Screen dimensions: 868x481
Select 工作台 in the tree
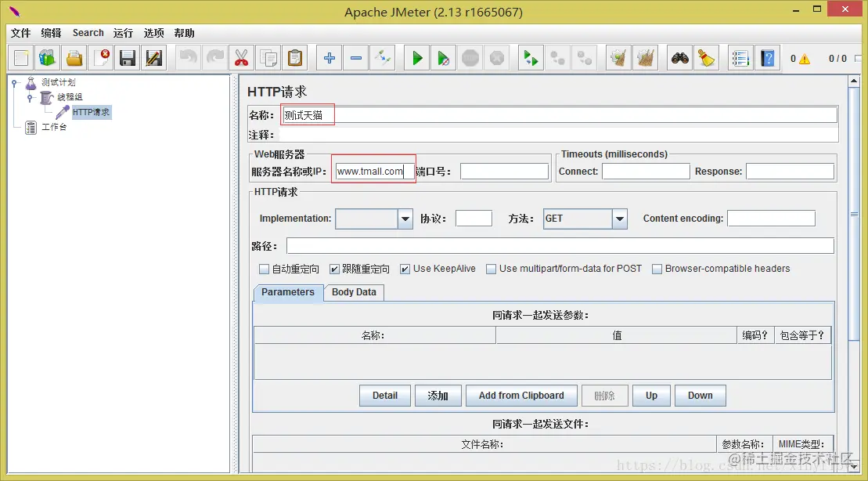point(54,127)
